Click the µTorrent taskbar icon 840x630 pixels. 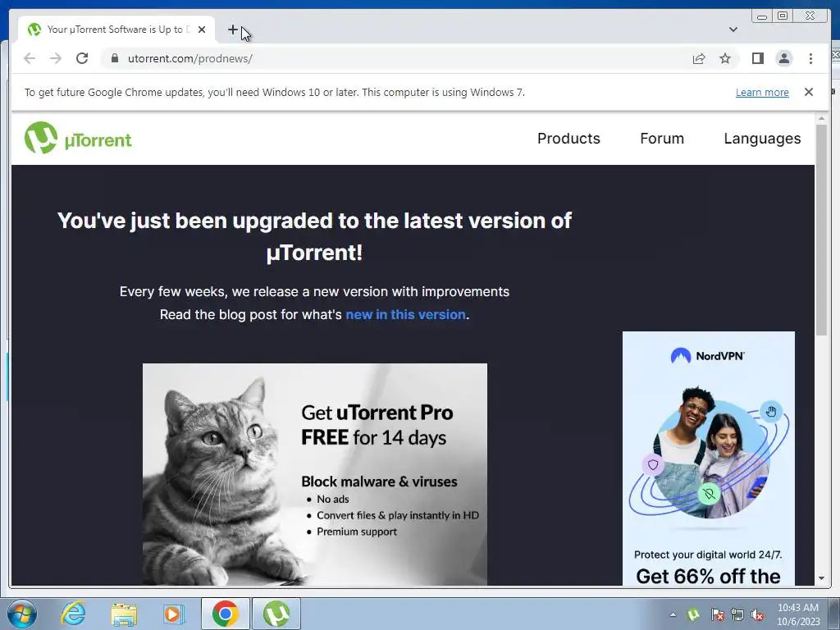coord(276,614)
